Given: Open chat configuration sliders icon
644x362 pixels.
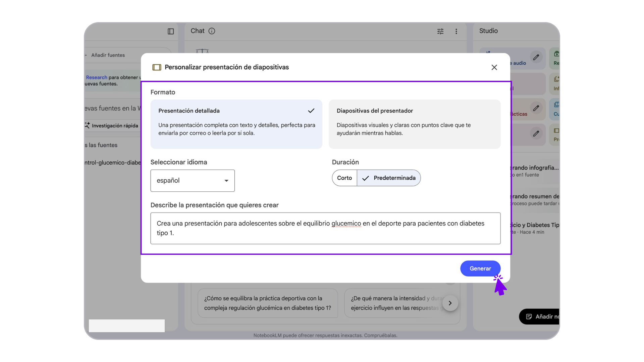Looking at the screenshot, I should click(x=440, y=31).
